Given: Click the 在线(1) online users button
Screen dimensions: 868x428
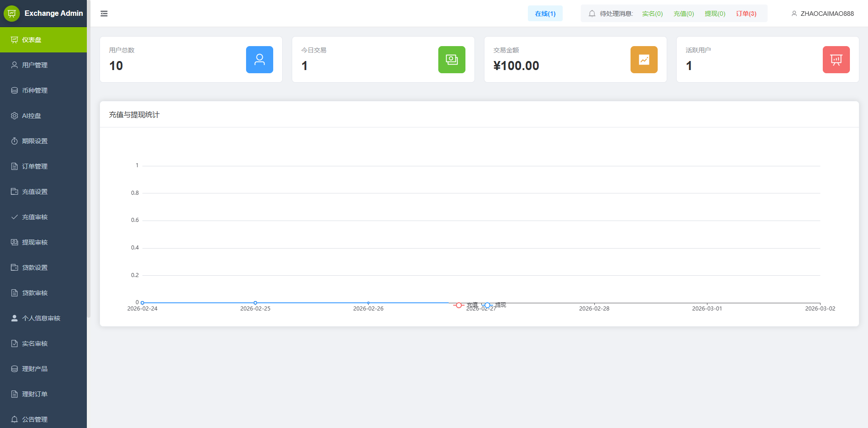Looking at the screenshot, I should (545, 14).
